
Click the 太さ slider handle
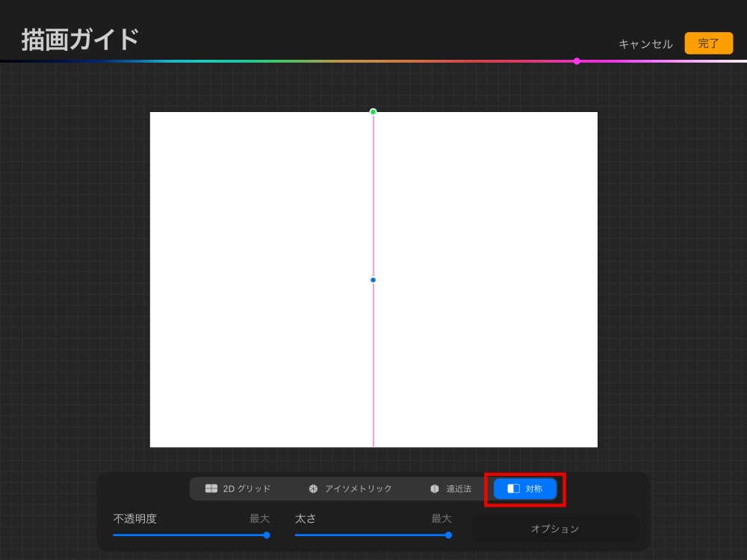(447, 535)
